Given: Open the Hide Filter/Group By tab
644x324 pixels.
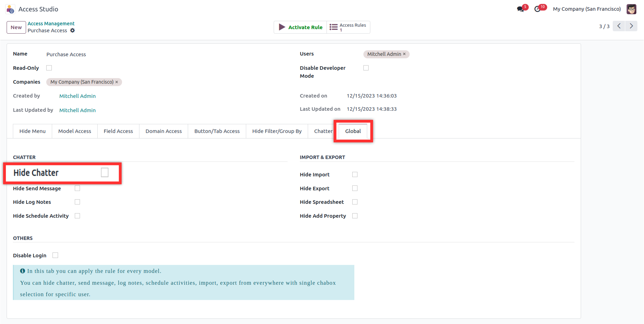Looking at the screenshot, I should coord(277,131).
